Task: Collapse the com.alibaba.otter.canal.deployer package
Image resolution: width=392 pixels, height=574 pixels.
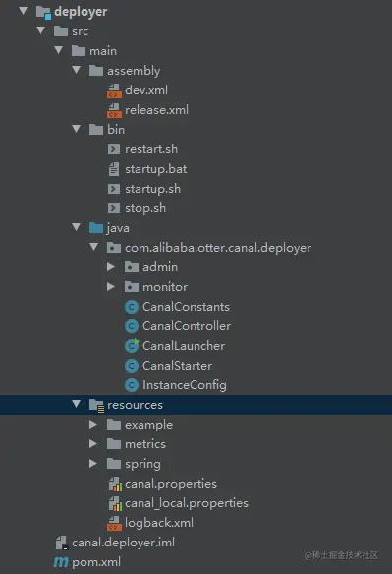Action: click(x=93, y=247)
